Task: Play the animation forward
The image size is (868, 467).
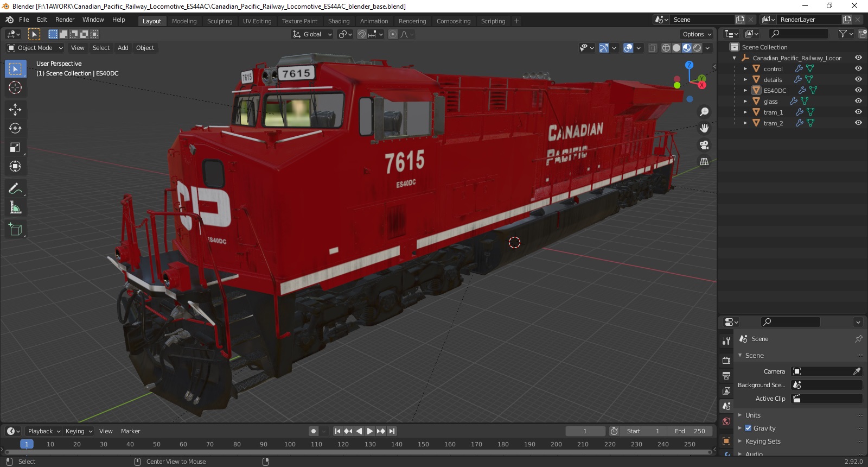Action: [x=370, y=431]
